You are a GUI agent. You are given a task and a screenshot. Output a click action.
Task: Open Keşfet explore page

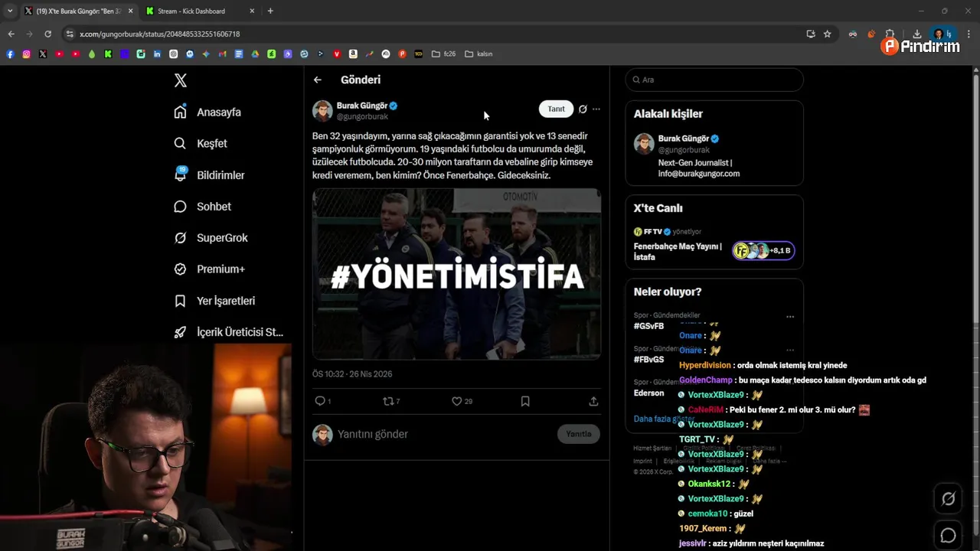tap(201, 143)
